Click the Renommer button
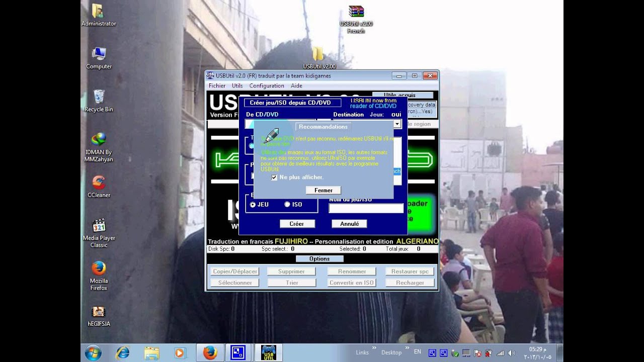The height and width of the screenshot is (362, 644). tap(352, 271)
